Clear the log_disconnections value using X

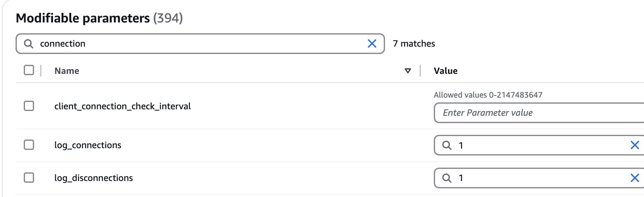click(x=635, y=178)
